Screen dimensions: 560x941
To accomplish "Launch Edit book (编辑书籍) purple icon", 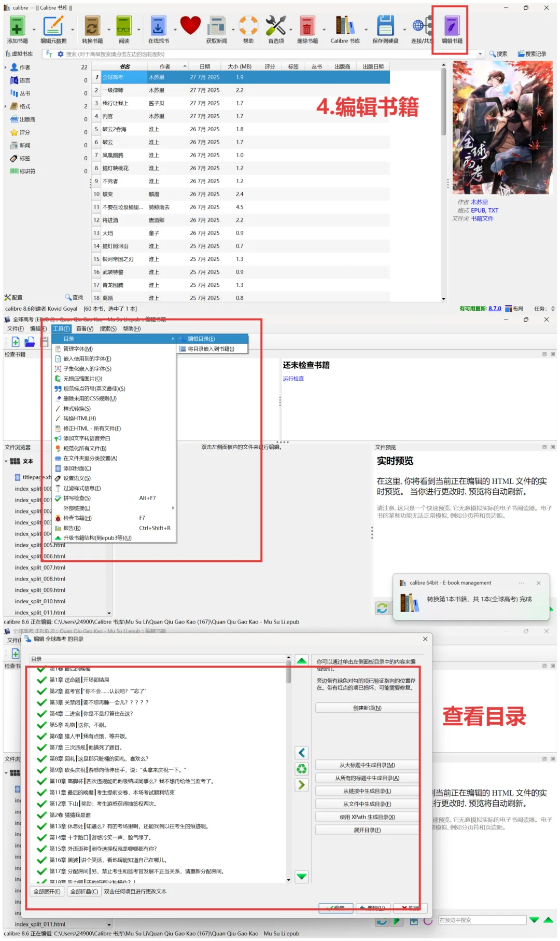I will 452,26.
